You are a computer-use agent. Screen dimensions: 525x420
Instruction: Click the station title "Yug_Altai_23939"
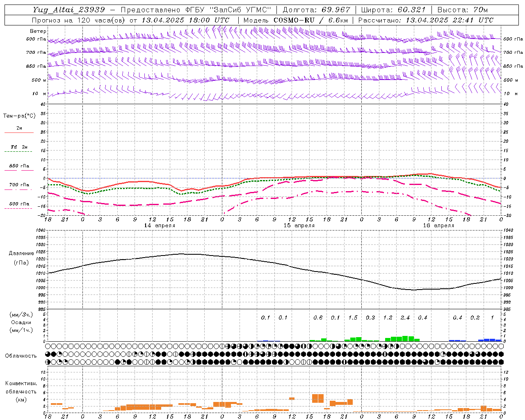[x=68, y=9]
